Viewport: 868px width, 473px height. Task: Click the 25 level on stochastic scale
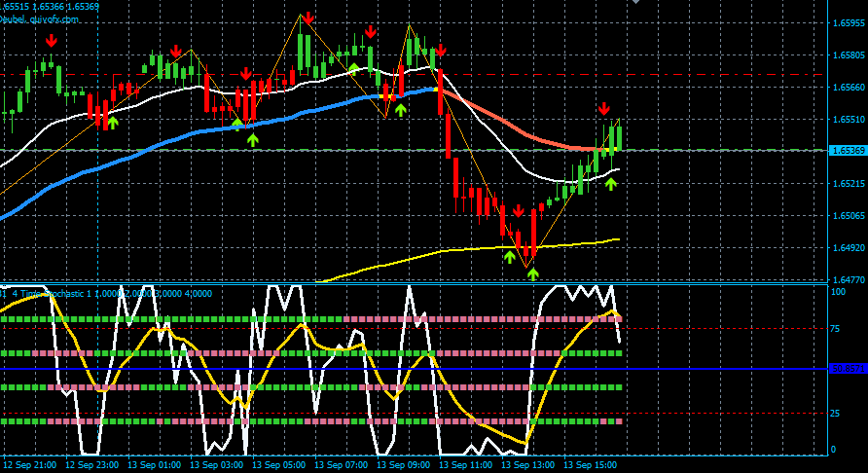coord(835,414)
